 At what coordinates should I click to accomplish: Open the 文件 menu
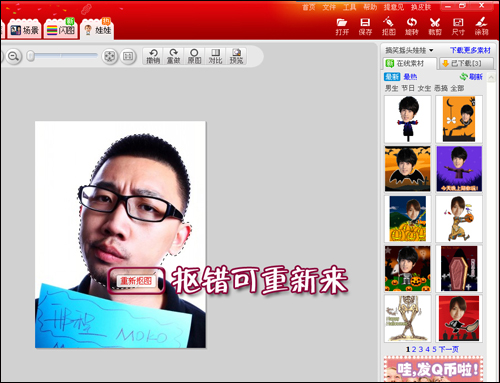(x=329, y=7)
